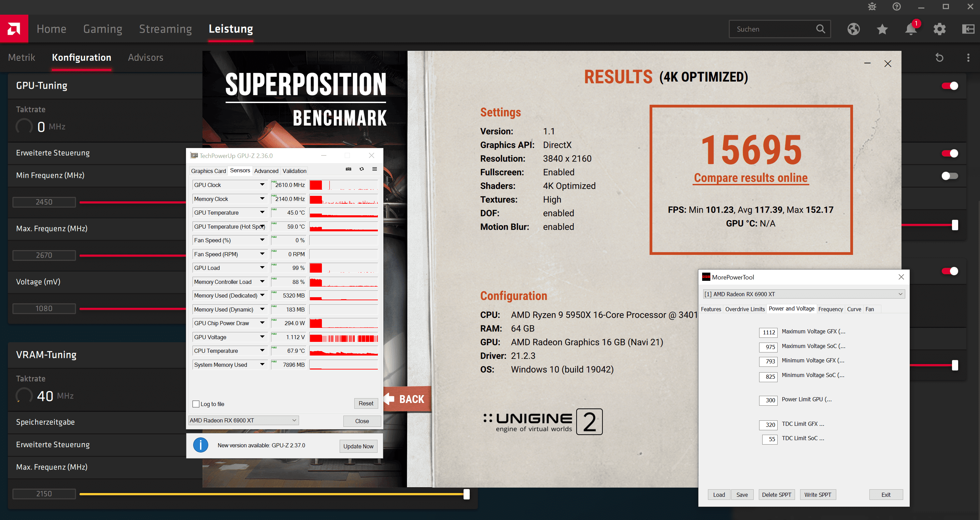Open MorePowerTool Frequency tab

click(x=830, y=309)
